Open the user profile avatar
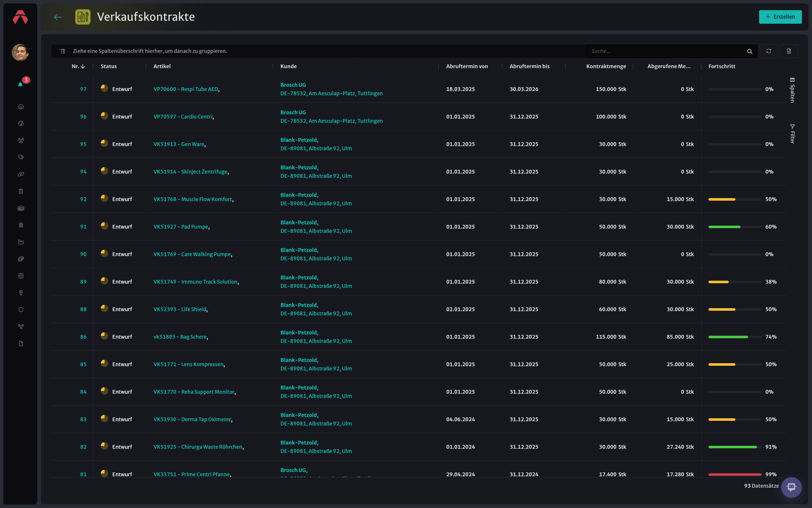This screenshot has width=812, height=508. pos(20,52)
